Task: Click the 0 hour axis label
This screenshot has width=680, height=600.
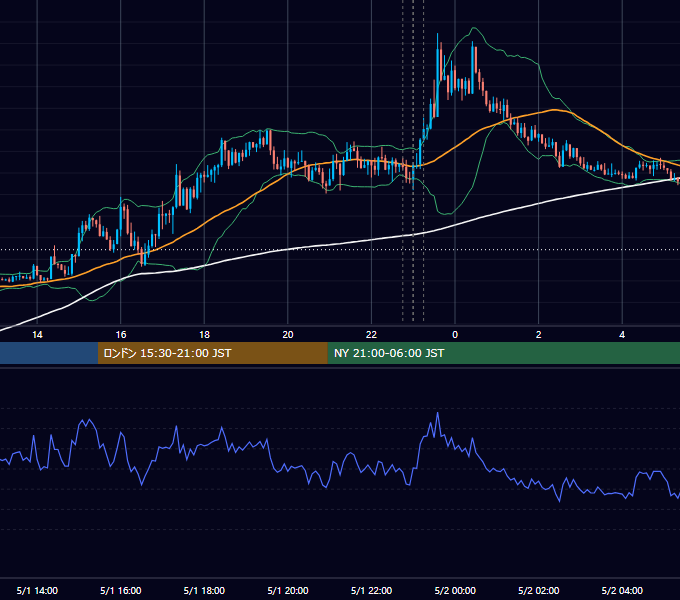Action: point(455,335)
